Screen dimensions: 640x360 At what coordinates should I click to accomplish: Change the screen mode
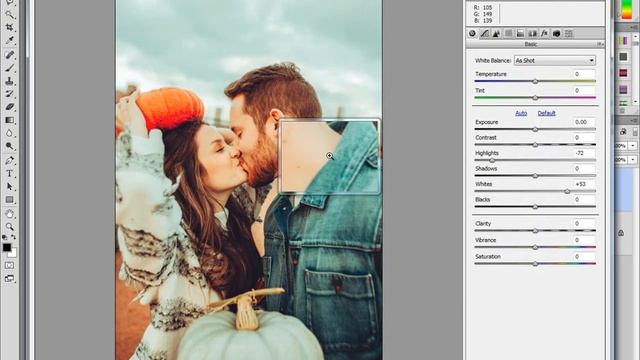(x=9, y=279)
